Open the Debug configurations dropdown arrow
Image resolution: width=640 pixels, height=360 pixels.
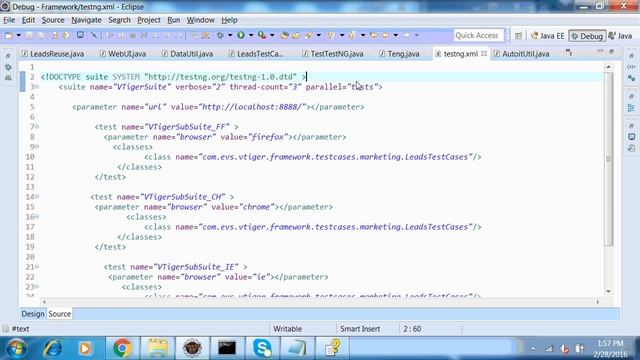tap(230, 36)
